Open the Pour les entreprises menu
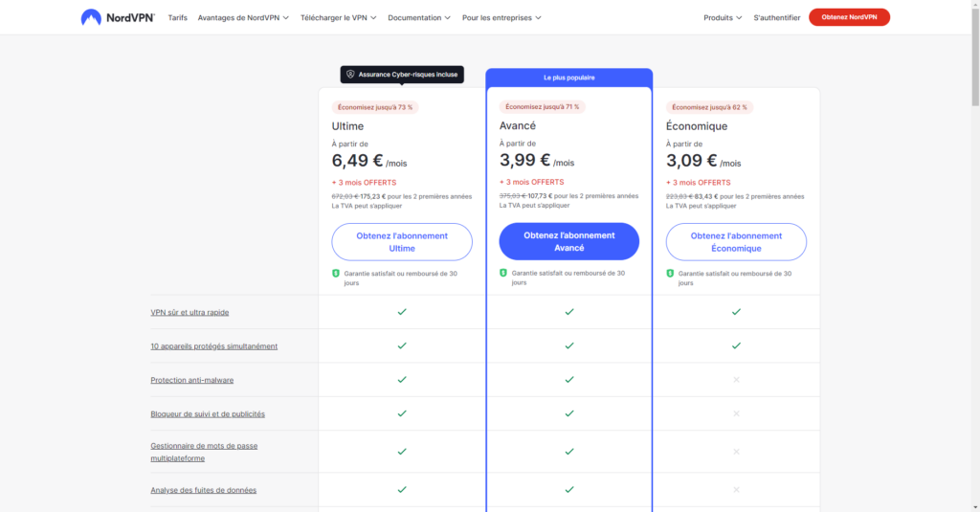The height and width of the screenshot is (512, 980). click(501, 17)
